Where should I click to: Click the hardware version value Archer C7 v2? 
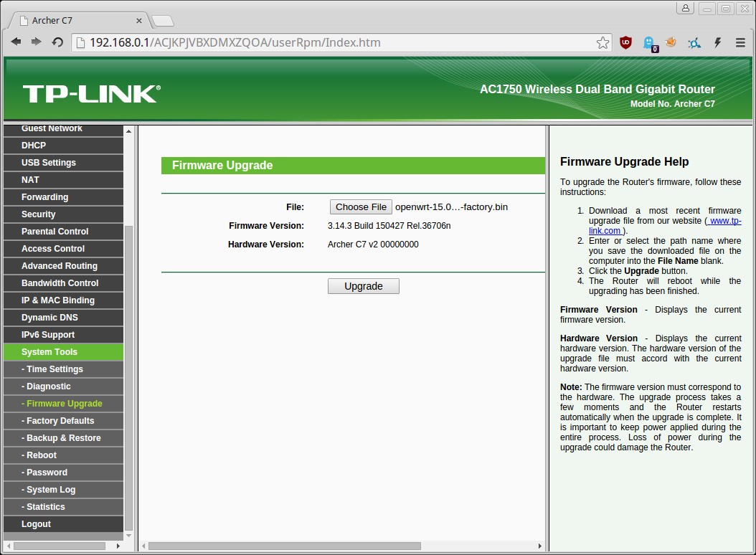pyautogui.click(x=373, y=245)
